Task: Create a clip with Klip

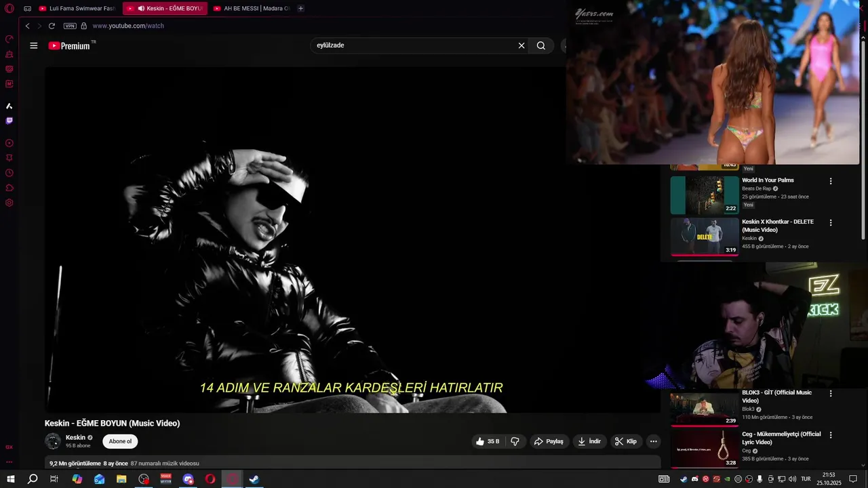Action: [625, 441]
